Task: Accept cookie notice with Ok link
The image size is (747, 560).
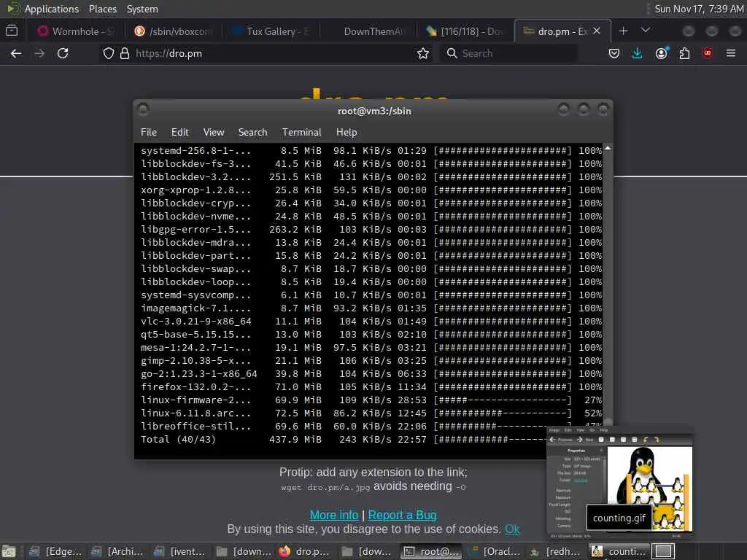Action: click(512, 529)
